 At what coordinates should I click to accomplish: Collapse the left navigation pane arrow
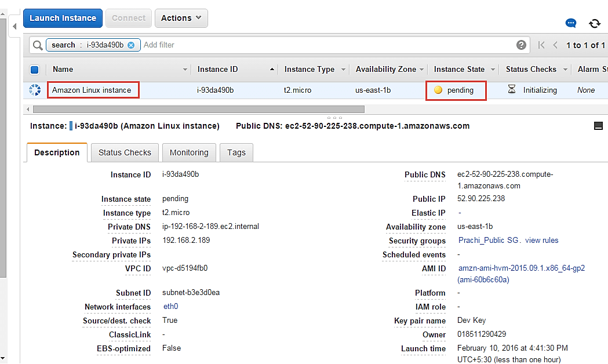[14, 26]
